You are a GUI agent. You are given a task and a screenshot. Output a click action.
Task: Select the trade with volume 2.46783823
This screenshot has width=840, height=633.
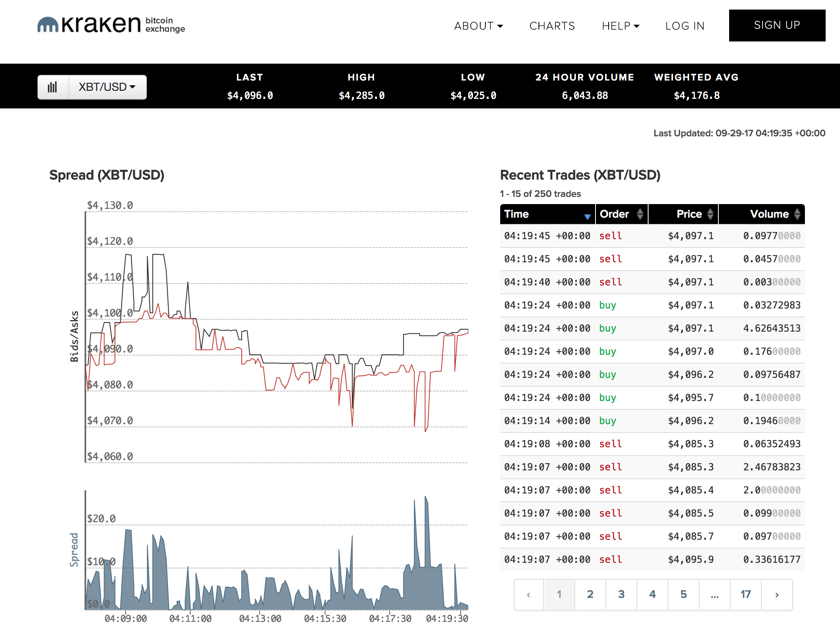tap(653, 467)
